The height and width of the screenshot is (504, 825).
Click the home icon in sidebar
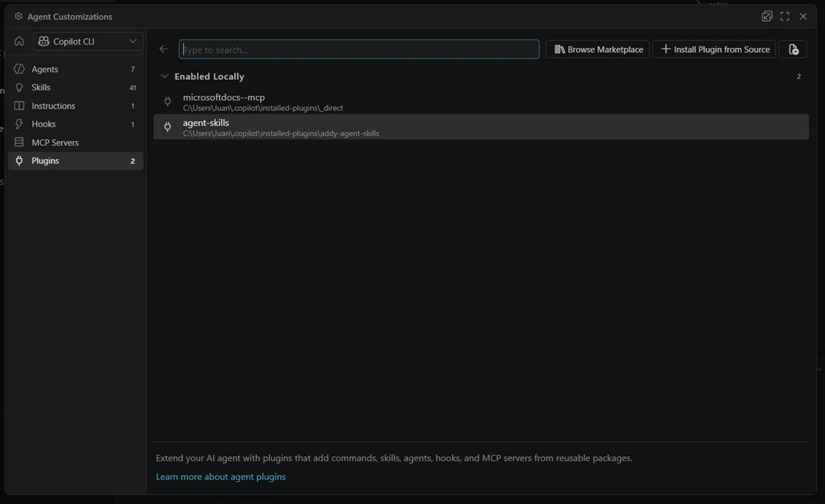(19, 41)
